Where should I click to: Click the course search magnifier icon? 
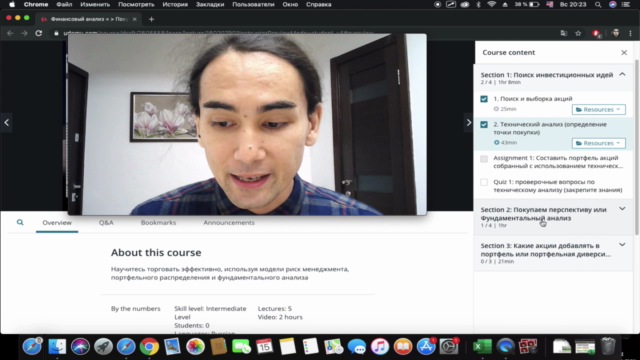pos(20,222)
